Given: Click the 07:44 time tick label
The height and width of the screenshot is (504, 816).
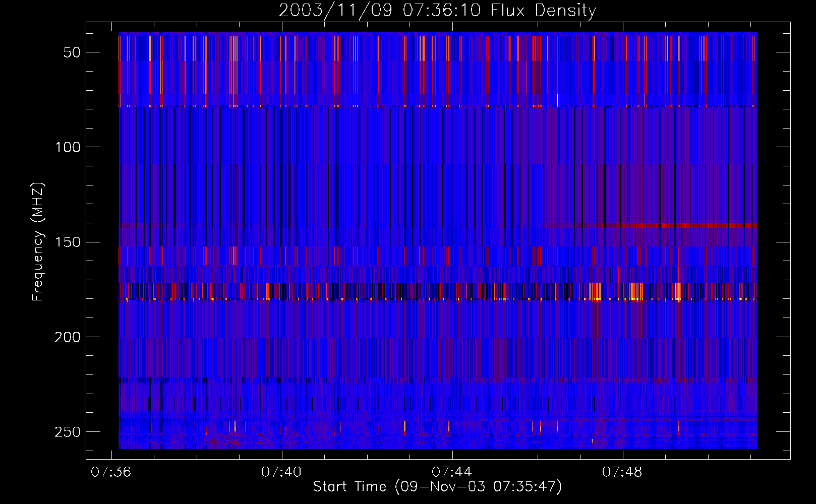Looking at the screenshot, I should [x=452, y=472].
